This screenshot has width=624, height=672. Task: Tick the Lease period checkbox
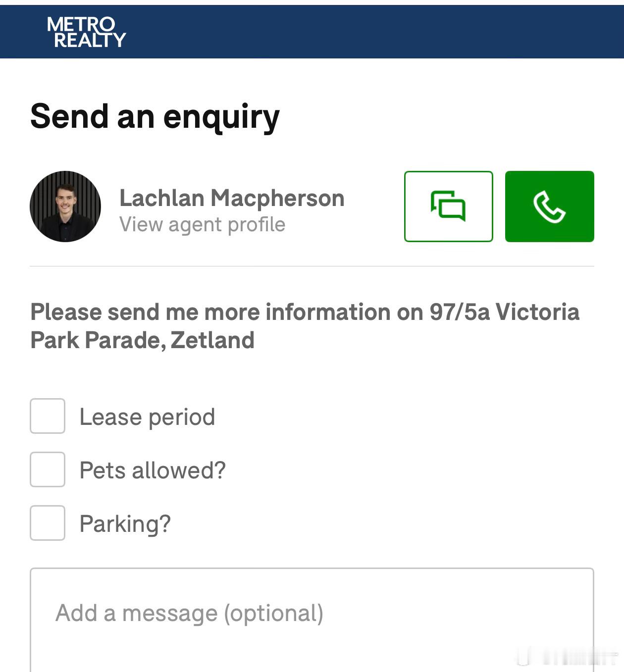tap(48, 416)
